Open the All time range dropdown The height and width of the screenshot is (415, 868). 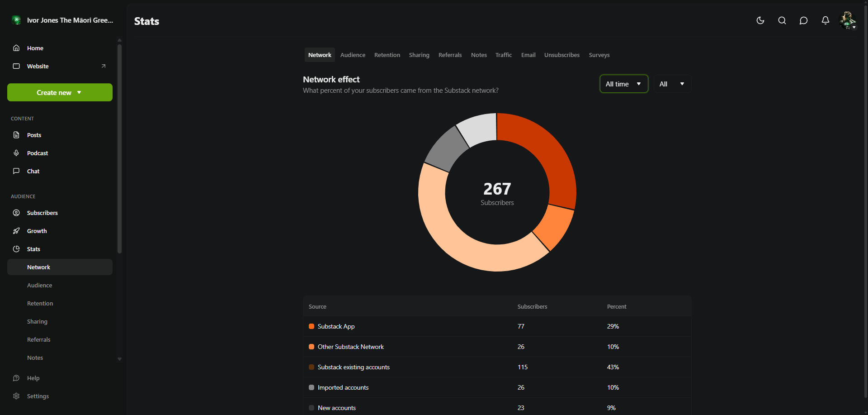623,84
